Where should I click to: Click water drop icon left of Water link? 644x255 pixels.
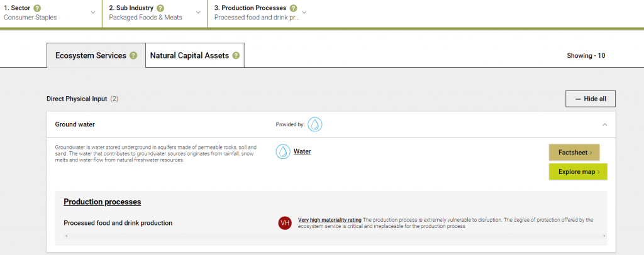tap(283, 151)
